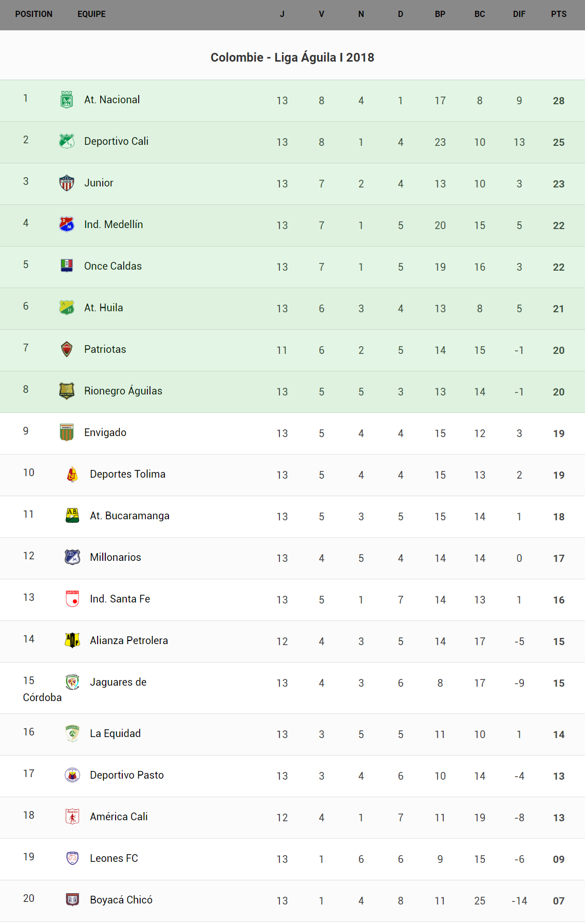Viewport: 585px width, 924px height.
Task: Select the DIF column header
Action: click(519, 14)
